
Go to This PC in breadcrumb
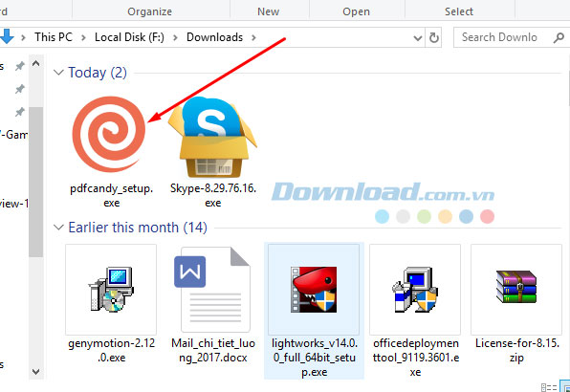54,37
